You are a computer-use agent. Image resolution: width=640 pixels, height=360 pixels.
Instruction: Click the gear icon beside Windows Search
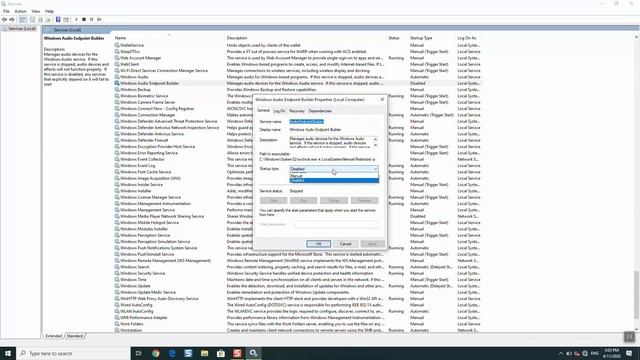point(117,267)
